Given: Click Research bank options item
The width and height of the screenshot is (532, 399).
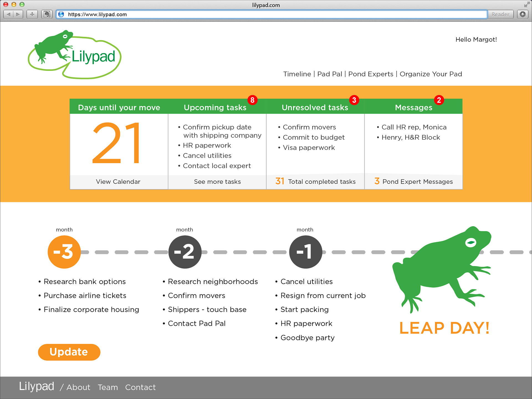Looking at the screenshot, I should [x=85, y=282].
